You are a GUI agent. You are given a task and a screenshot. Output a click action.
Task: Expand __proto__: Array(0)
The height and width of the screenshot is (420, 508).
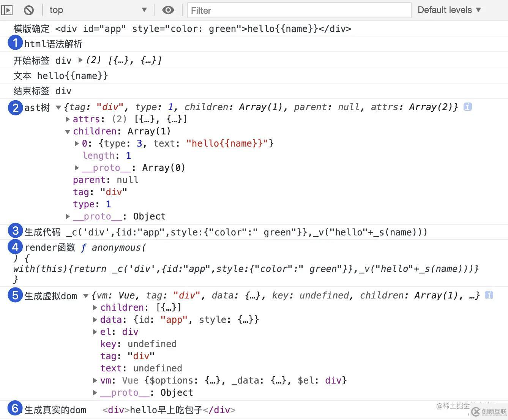pos(77,168)
